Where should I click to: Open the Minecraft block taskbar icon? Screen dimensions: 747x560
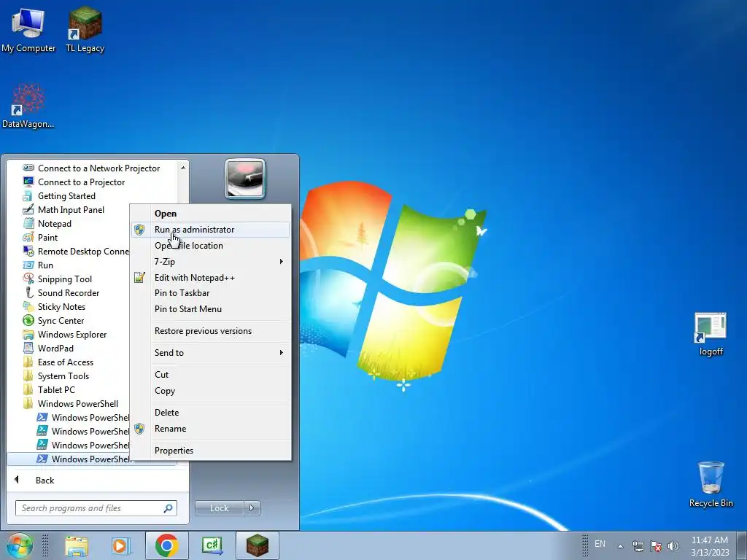(x=258, y=545)
